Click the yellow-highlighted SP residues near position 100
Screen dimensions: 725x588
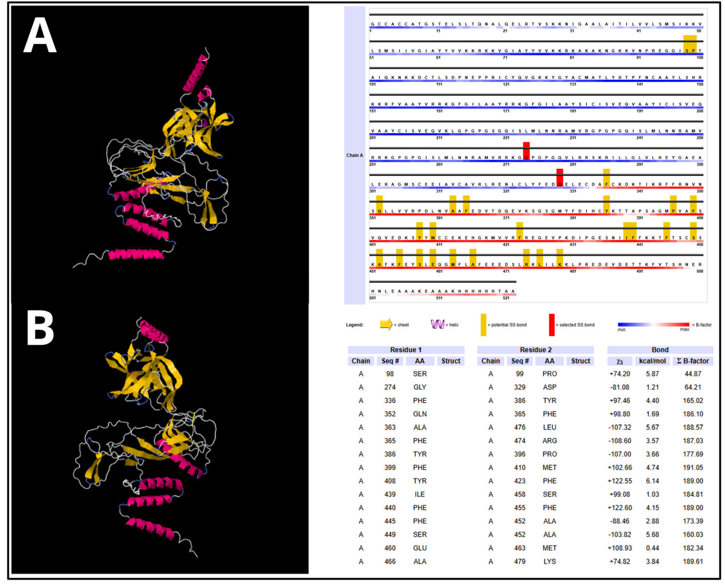[x=690, y=44]
